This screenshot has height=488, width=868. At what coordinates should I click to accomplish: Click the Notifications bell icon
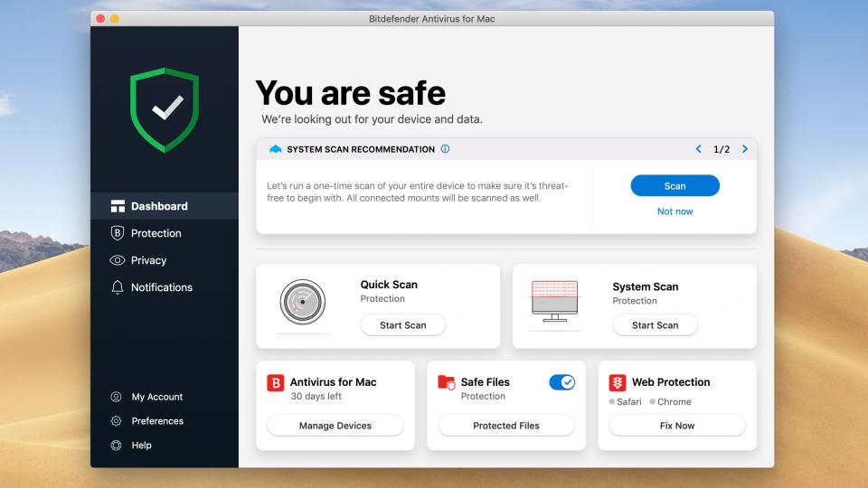click(x=118, y=287)
